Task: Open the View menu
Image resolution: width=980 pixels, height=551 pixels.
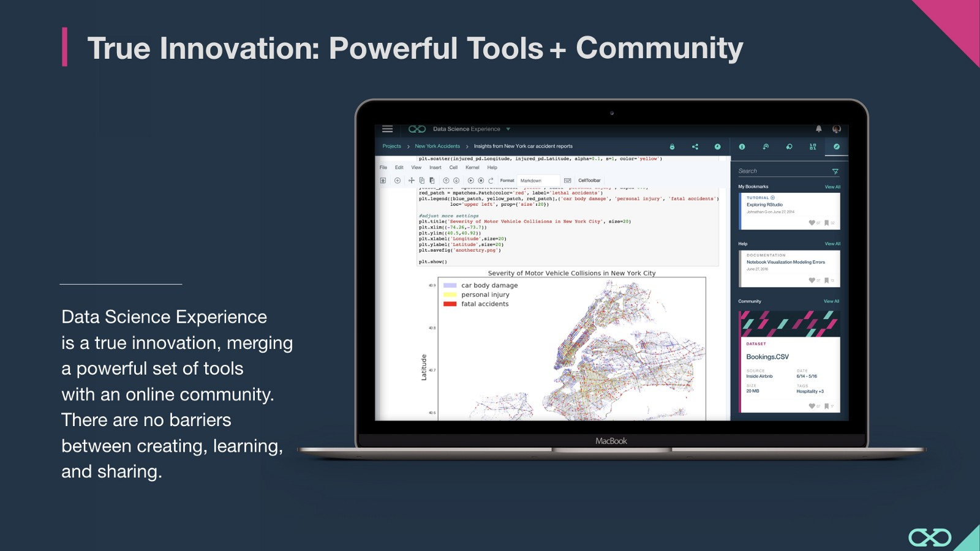Action: [x=417, y=168]
